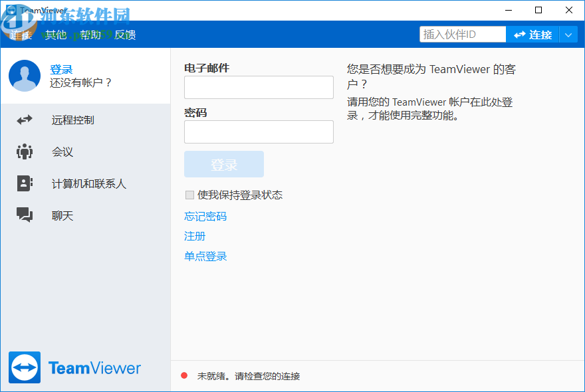The width and height of the screenshot is (585, 392).
Task: Open the 单点登录 link
Action: point(205,255)
